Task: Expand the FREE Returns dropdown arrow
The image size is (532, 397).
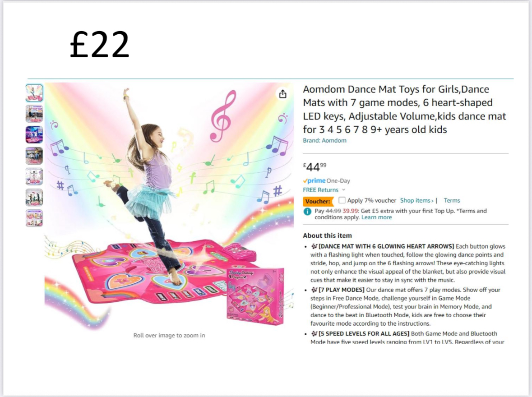Action: point(343,190)
